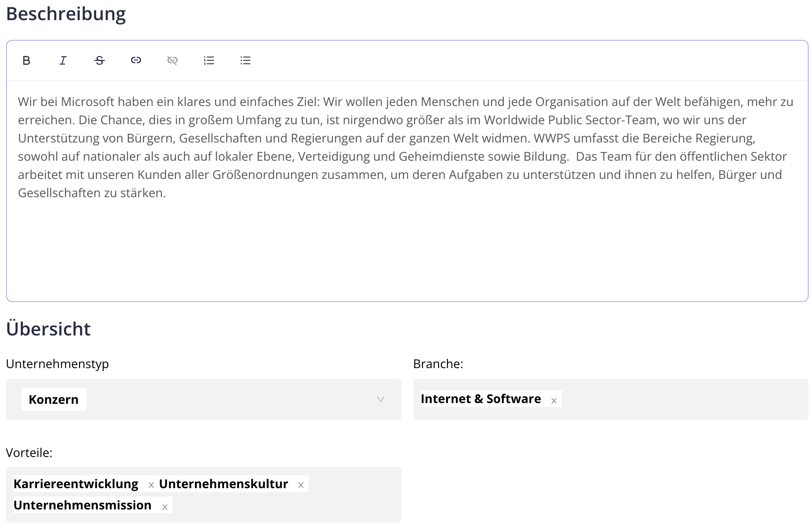The height and width of the screenshot is (525, 812).
Task: Click the Vorteile: label
Action: (x=29, y=453)
